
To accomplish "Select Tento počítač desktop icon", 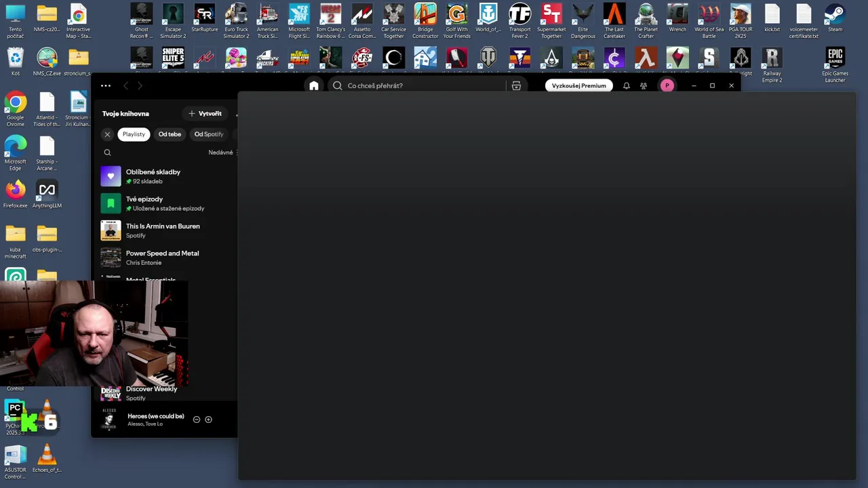I will point(16,21).
